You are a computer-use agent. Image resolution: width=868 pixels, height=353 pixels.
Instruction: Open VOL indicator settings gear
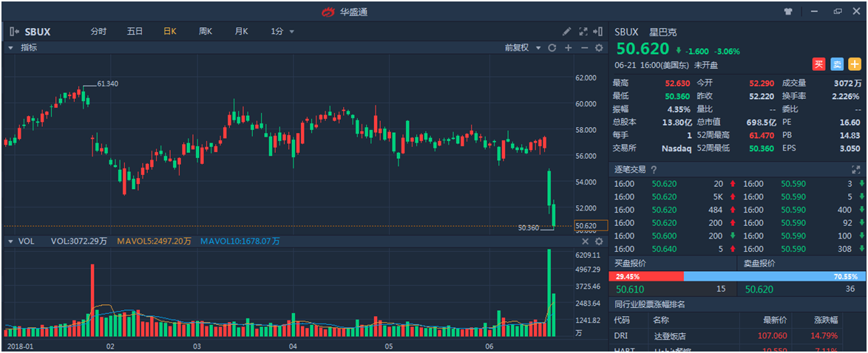(x=599, y=241)
